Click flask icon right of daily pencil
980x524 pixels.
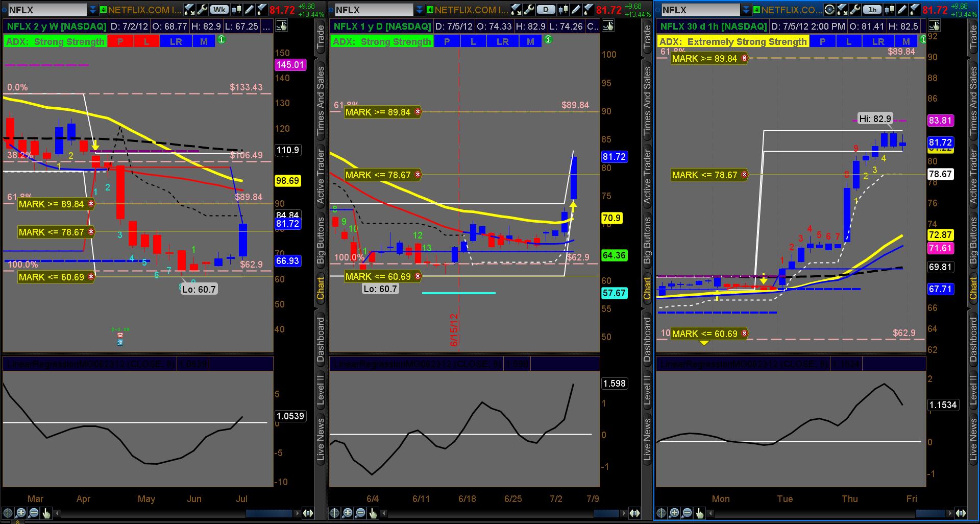click(x=588, y=9)
